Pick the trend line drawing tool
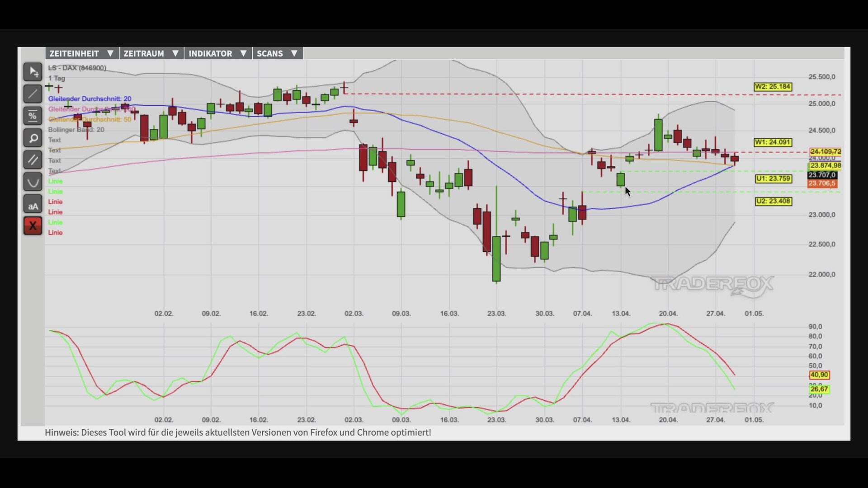This screenshot has width=868, height=488. [33, 94]
